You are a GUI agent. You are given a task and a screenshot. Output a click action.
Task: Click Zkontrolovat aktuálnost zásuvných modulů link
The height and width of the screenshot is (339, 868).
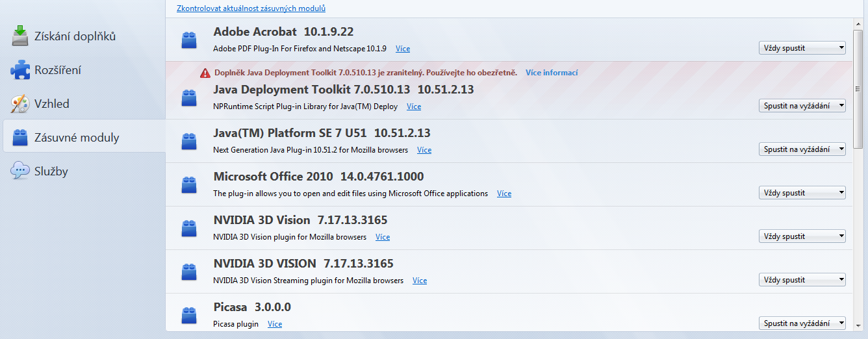(251, 8)
